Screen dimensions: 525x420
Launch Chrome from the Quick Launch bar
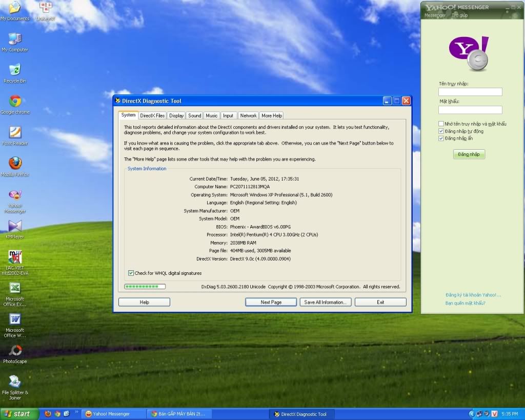(57, 414)
